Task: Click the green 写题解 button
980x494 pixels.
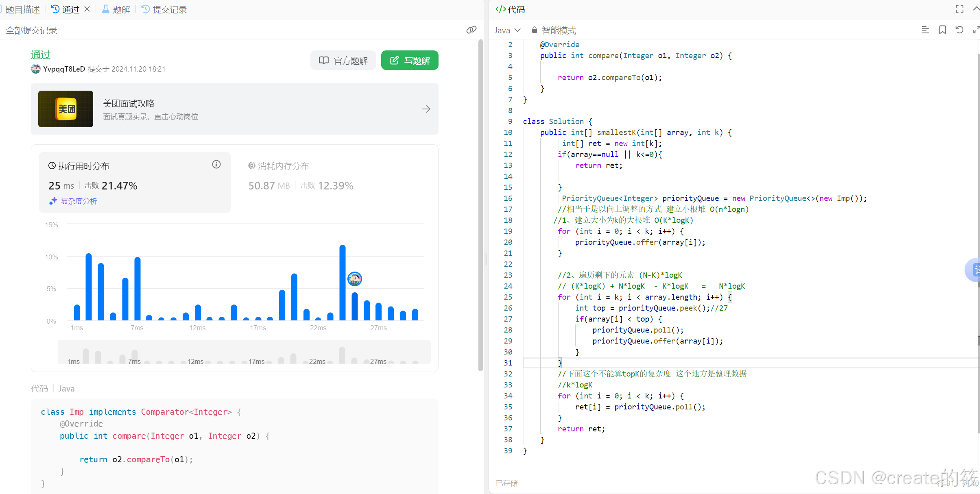Action: click(x=410, y=60)
